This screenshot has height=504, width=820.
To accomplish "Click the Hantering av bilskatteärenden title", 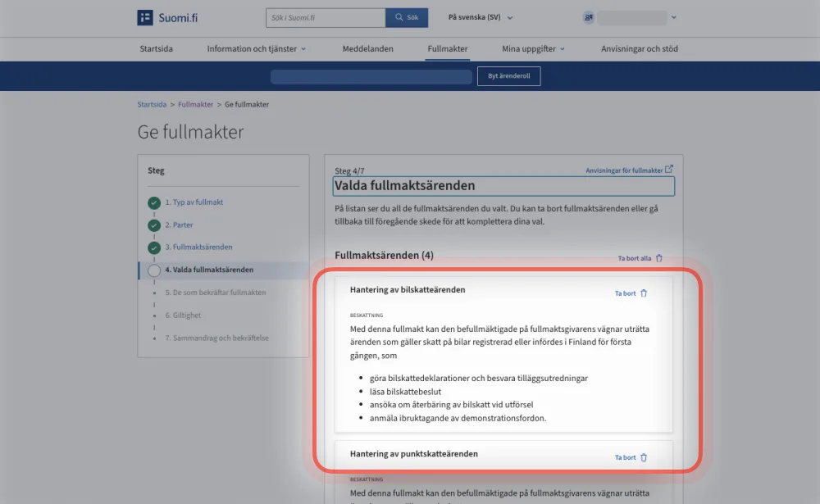I will tap(408, 289).
